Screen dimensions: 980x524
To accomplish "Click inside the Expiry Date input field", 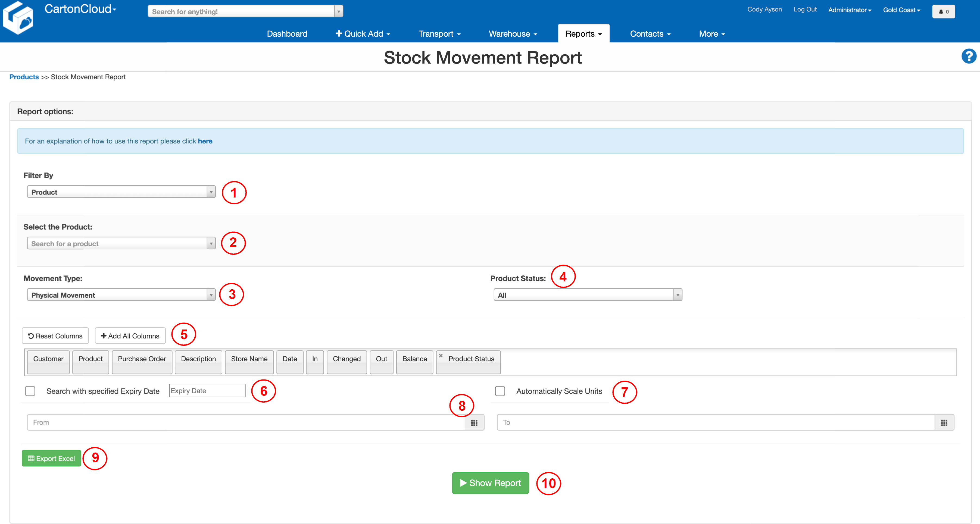I will [207, 391].
